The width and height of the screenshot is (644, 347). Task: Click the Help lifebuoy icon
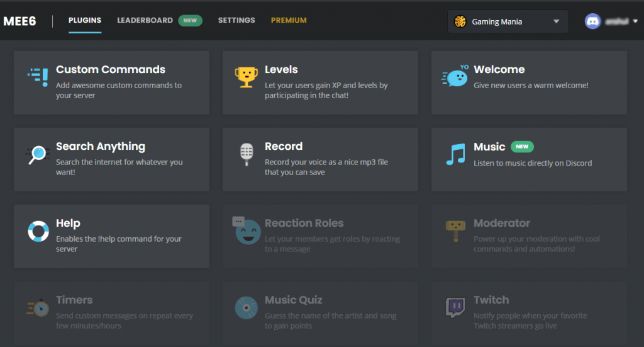38,231
